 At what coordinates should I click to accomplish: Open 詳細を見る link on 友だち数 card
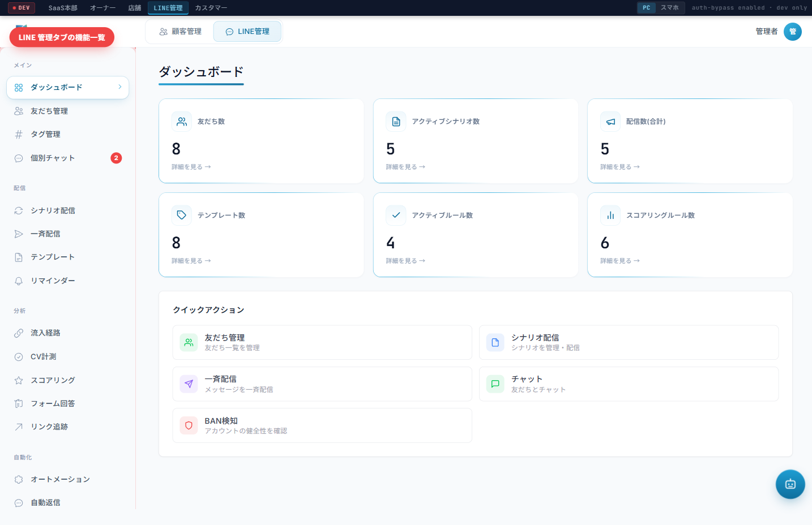pyautogui.click(x=191, y=167)
